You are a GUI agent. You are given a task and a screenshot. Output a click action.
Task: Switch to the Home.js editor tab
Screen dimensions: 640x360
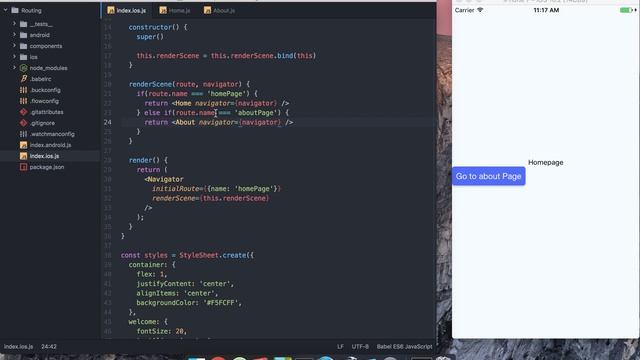pyautogui.click(x=175, y=10)
